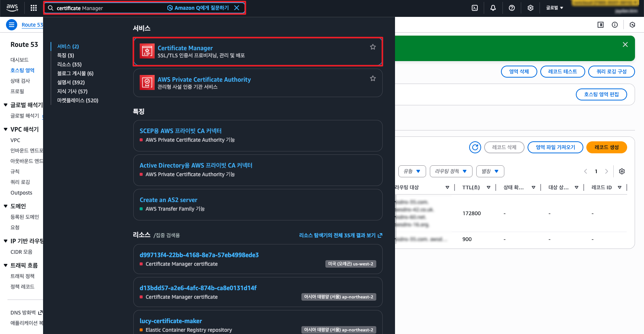Collapse the 글로벌 해석기 sidebar section
Screen dimensions: 644x334
point(6,105)
